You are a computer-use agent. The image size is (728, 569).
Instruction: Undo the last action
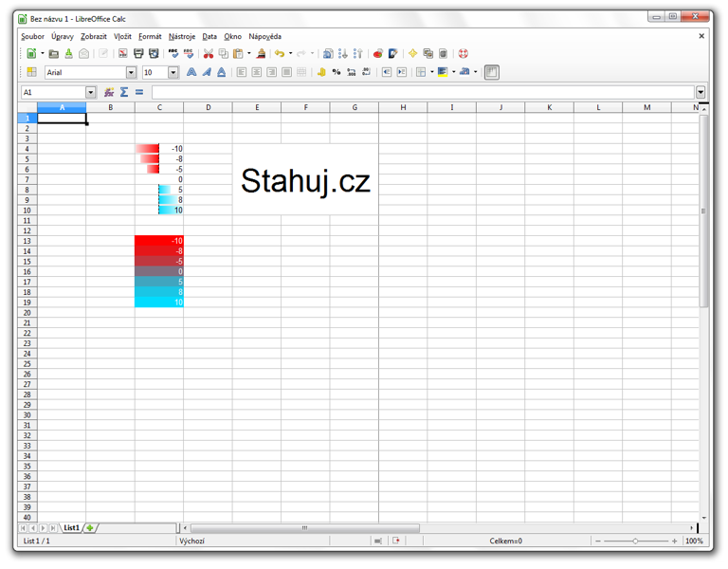280,53
